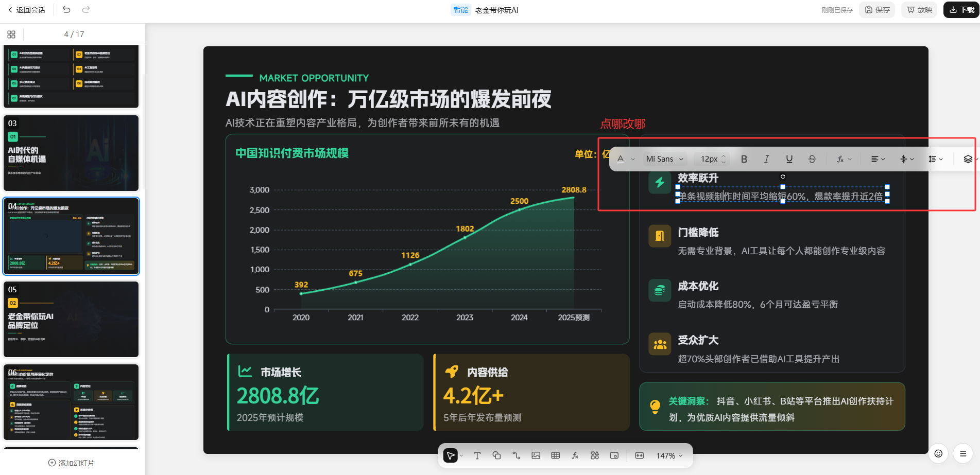Open the Mi Sans font dropdown

(x=665, y=159)
